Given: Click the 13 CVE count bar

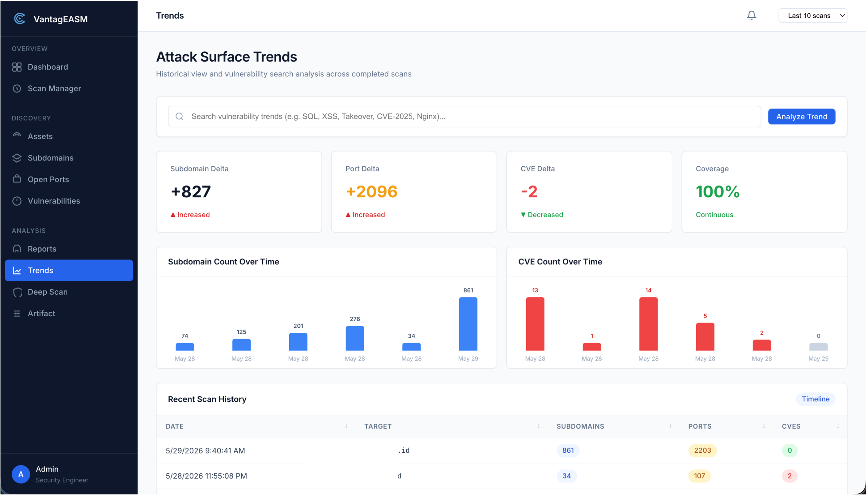Looking at the screenshot, I should point(535,324).
